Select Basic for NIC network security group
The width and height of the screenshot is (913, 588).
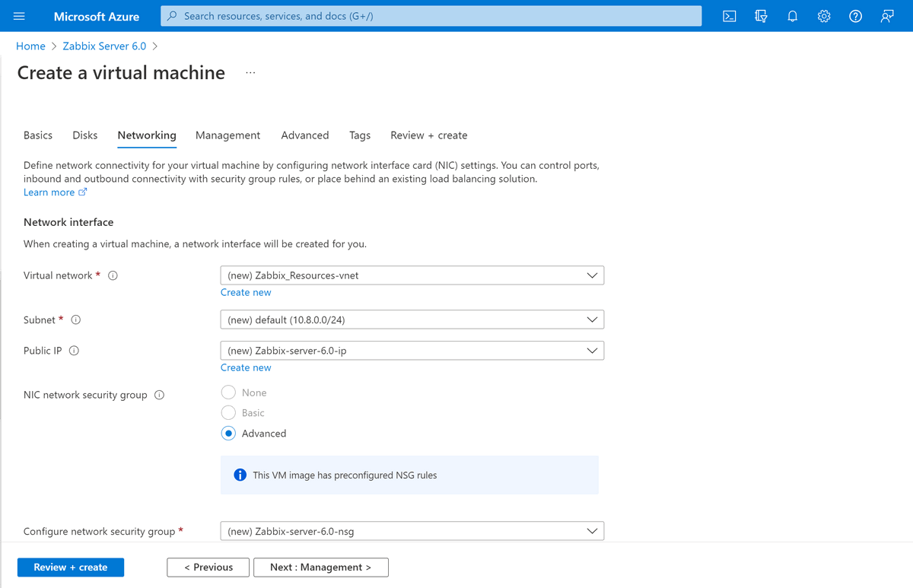tap(228, 412)
